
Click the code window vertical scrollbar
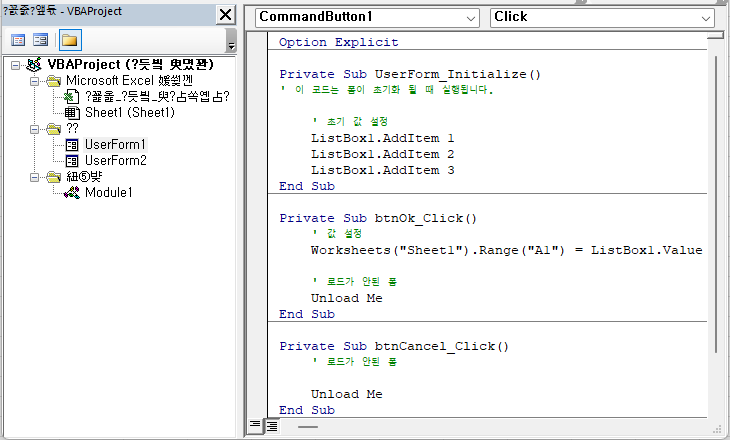tap(716, 204)
